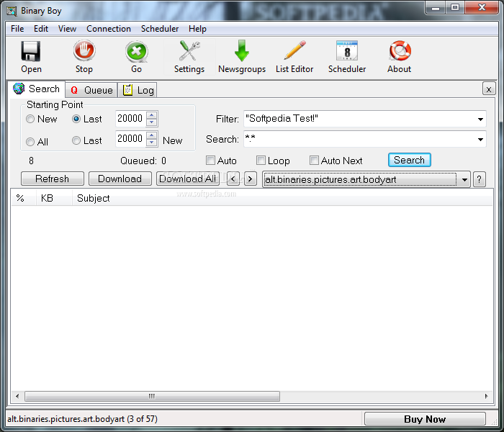Open the Scheduler menu
The image size is (504, 432).
click(160, 29)
